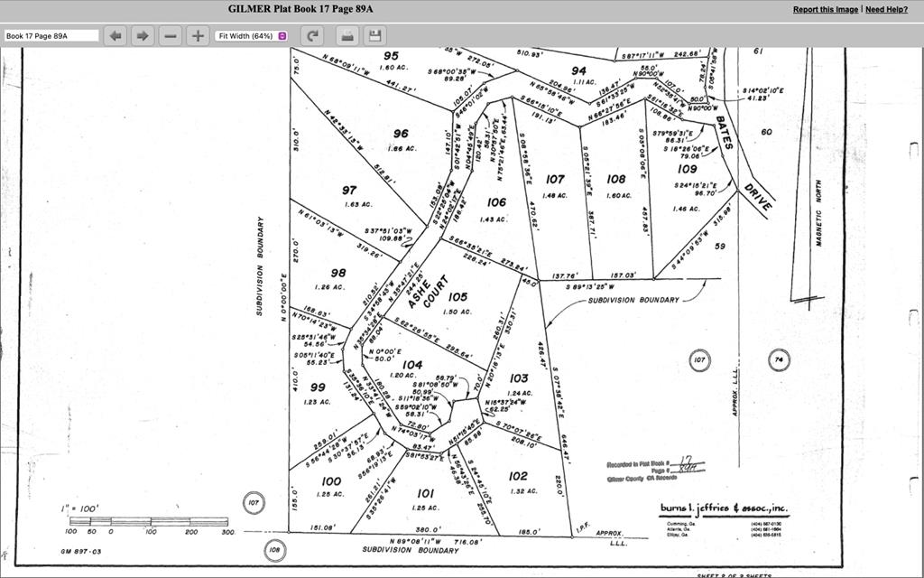Click the DRIVE road name label
This screenshot has height=578, width=924.
coord(758,198)
